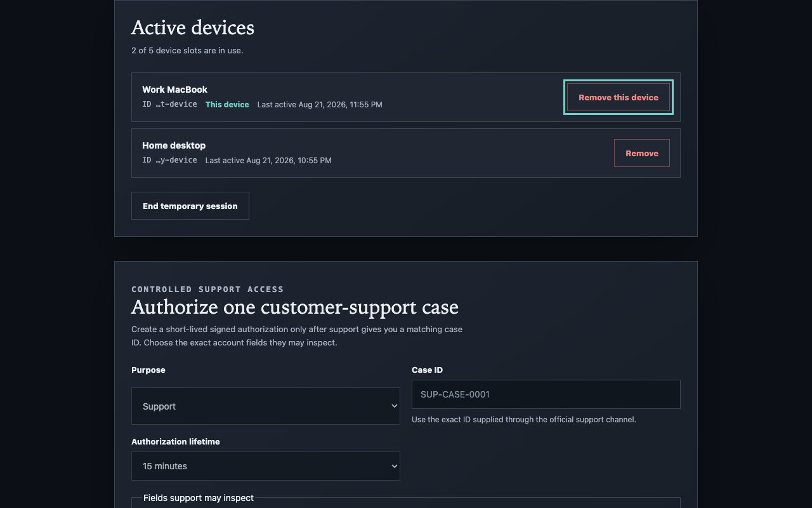Click the This device label
This screenshot has height=508, width=812.
227,104
